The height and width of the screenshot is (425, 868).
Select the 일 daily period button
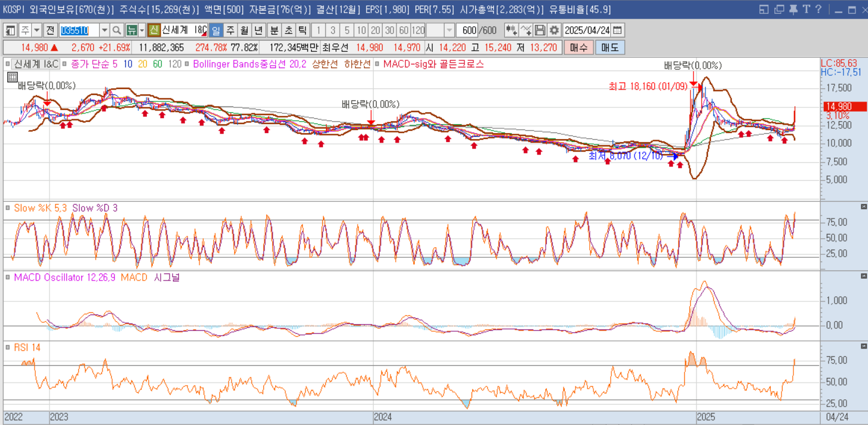[x=216, y=30]
